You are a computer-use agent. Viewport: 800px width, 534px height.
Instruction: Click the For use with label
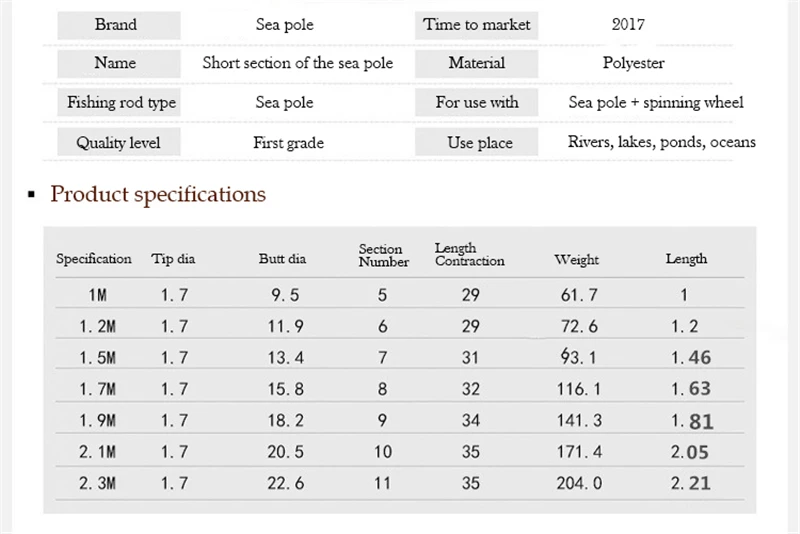pos(476,102)
